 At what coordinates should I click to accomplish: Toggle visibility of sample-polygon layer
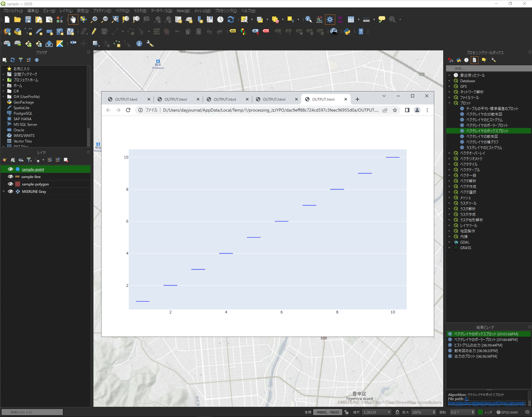(11, 184)
